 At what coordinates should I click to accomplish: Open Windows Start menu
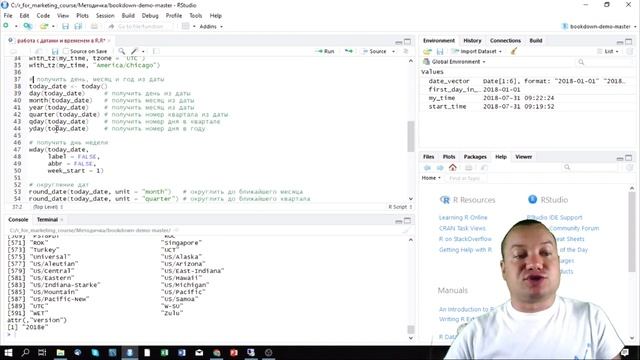(8, 352)
